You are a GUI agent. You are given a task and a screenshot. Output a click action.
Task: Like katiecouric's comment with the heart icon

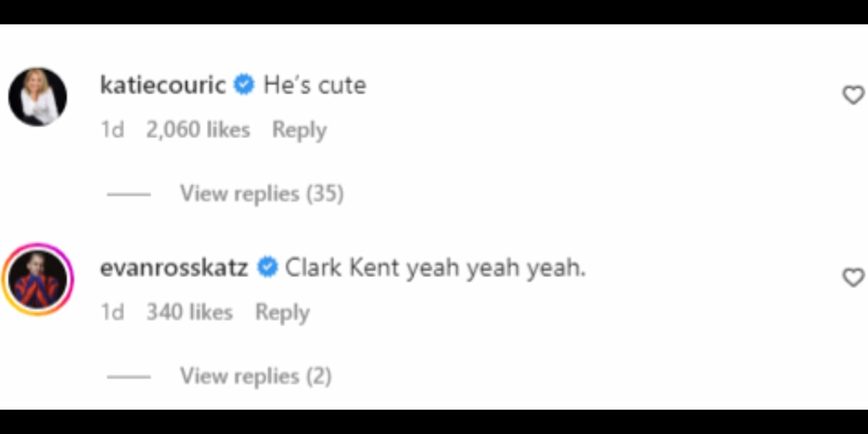tap(854, 95)
